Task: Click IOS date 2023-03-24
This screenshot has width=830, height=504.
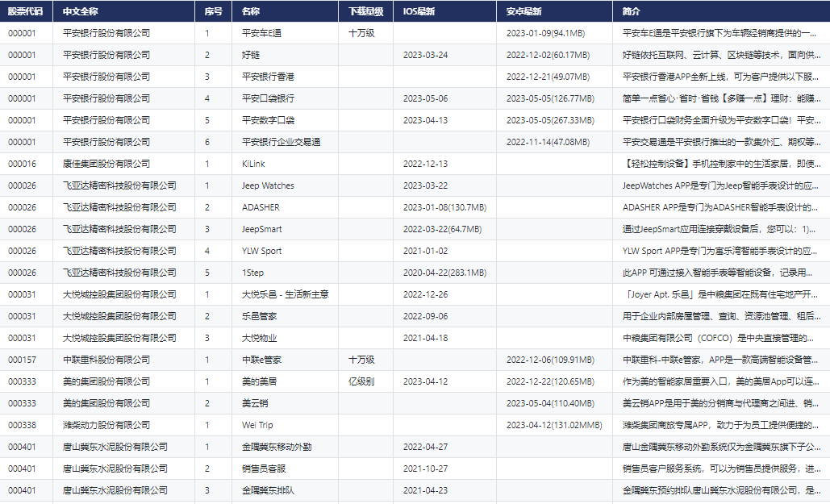Action: tap(426, 55)
